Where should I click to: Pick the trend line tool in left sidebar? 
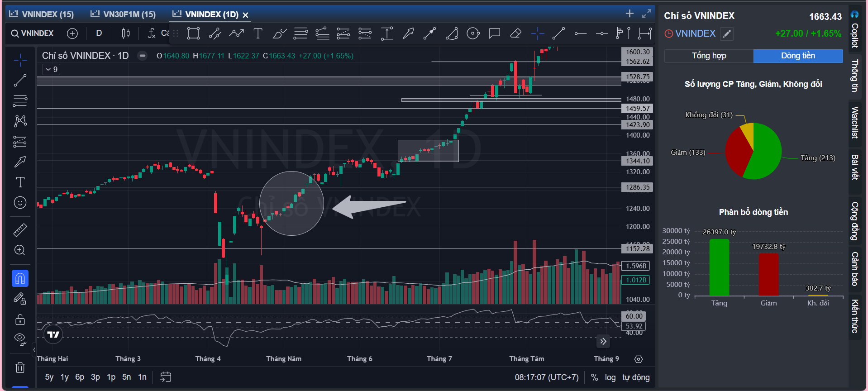coord(20,81)
